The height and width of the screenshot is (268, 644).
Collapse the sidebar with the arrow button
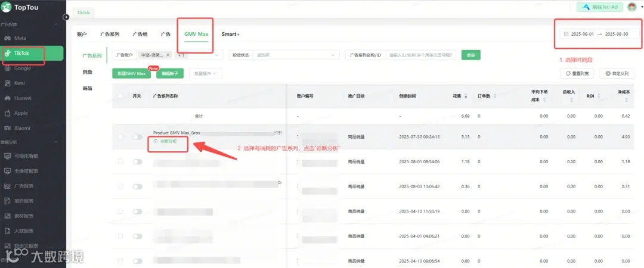click(x=66, y=17)
